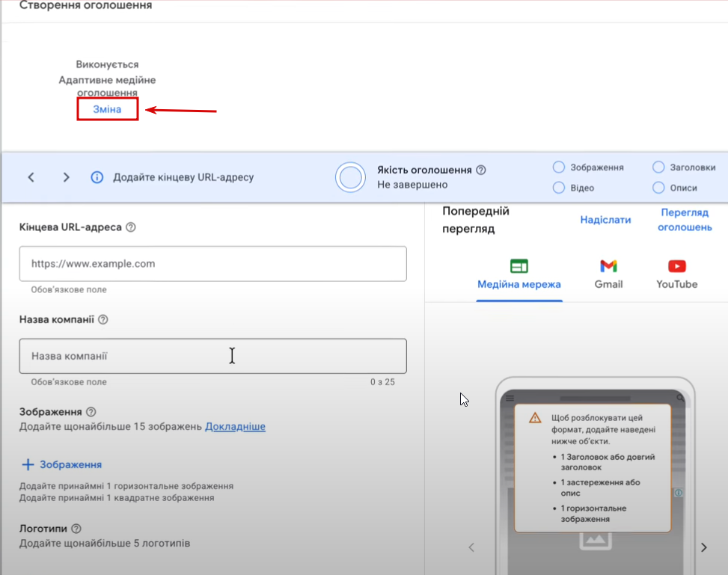Screen dimensions: 728x575
Task: Click the Зміна link under ad type
Action: point(107,109)
